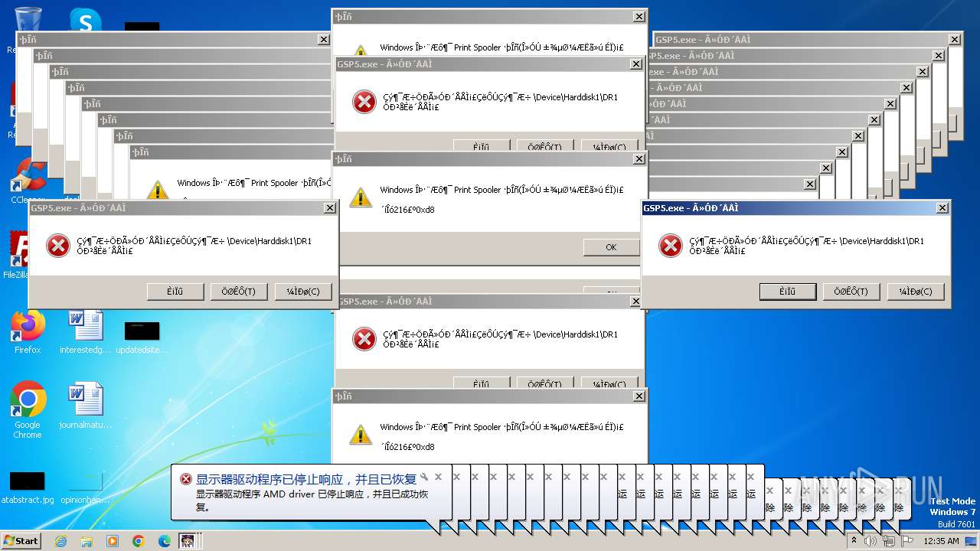Open Internet Explorer from the taskbar

click(x=60, y=541)
